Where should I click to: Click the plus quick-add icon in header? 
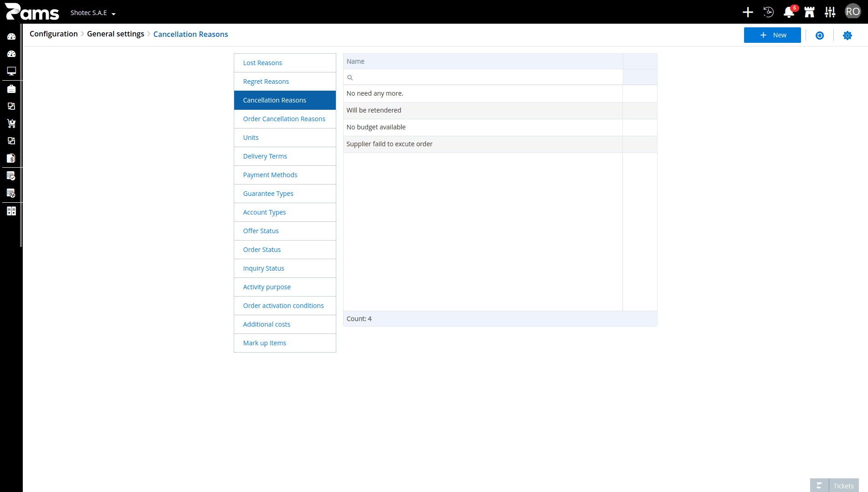(x=748, y=12)
